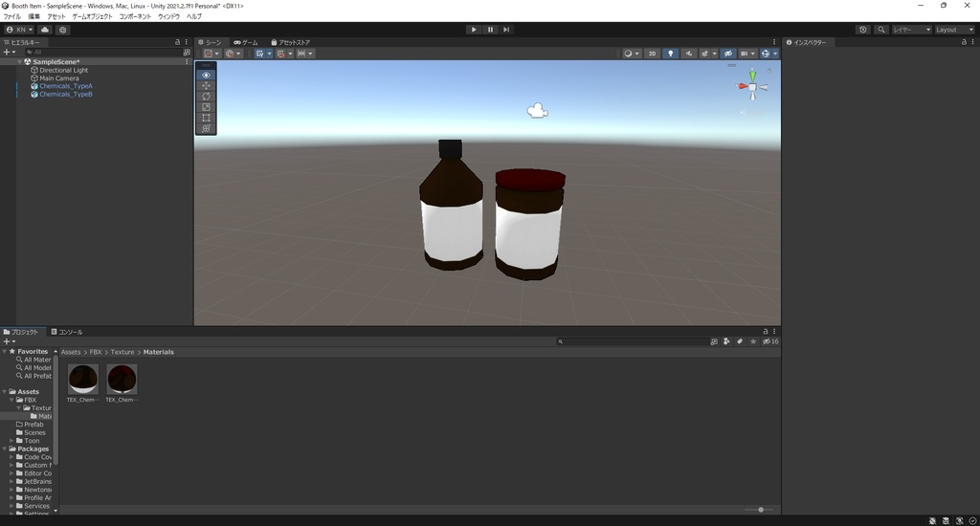Select the Rect transform tool
The image size is (980, 526).
click(x=207, y=118)
